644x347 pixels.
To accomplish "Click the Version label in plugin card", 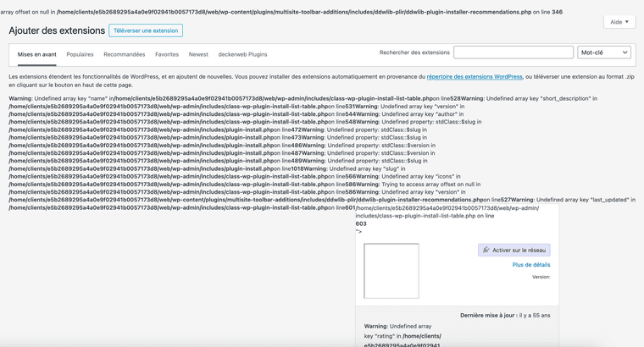I will [541, 277].
